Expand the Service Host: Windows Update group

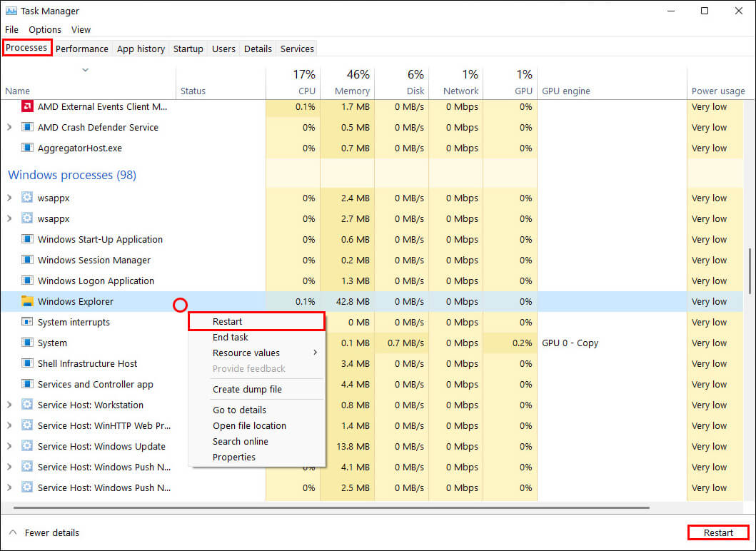tap(9, 446)
